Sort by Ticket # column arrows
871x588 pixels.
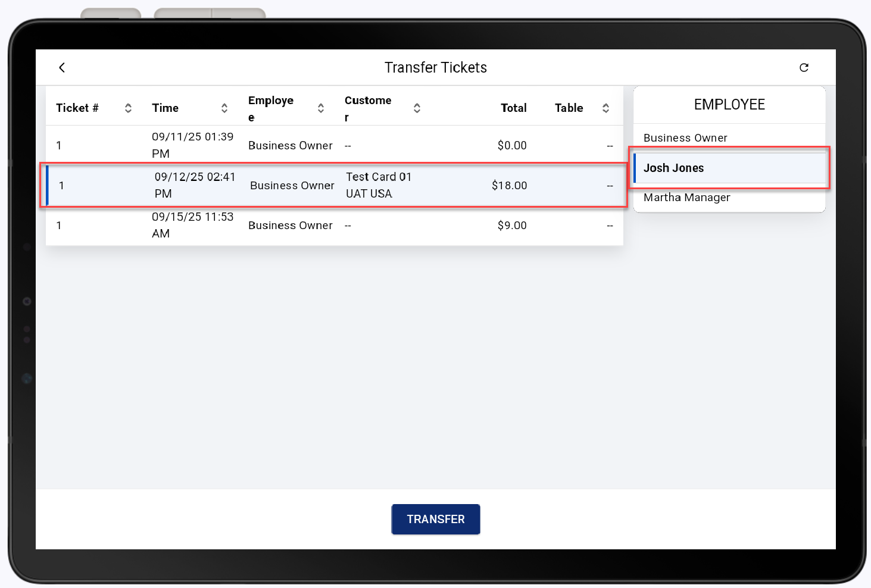tap(128, 108)
